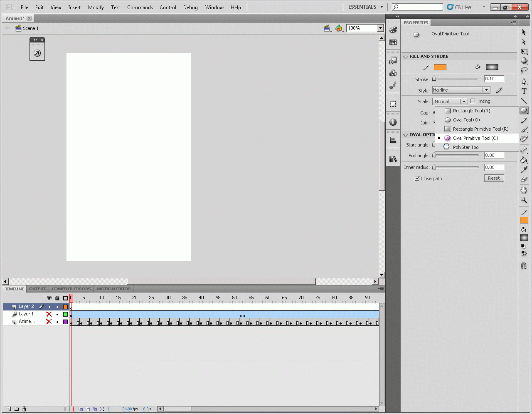
Task: Click the edit stroke style pencil button
Action: 499,90
